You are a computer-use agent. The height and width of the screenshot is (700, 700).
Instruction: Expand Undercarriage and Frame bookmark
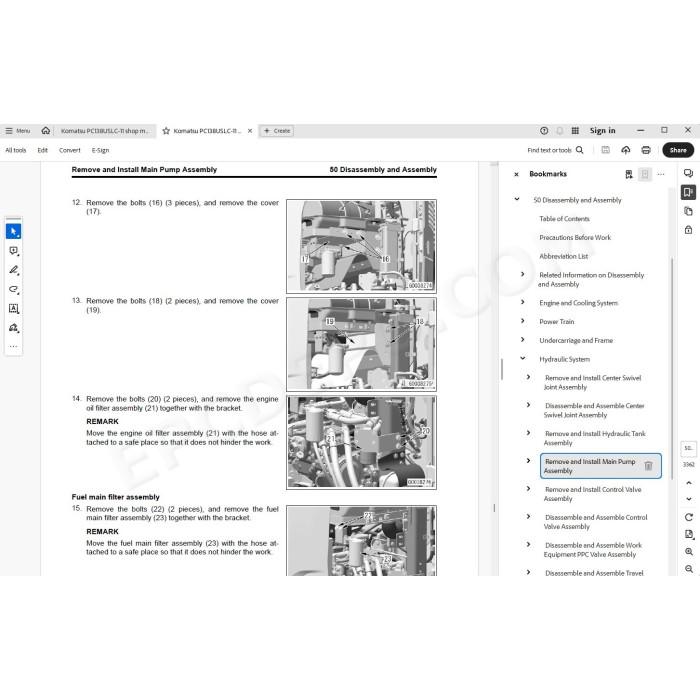point(522,340)
